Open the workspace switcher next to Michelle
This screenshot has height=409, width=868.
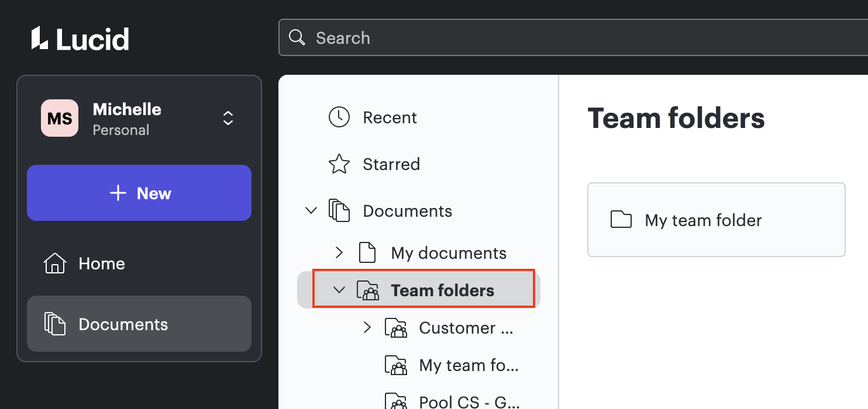pyautogui.click(x=228, y=117)
